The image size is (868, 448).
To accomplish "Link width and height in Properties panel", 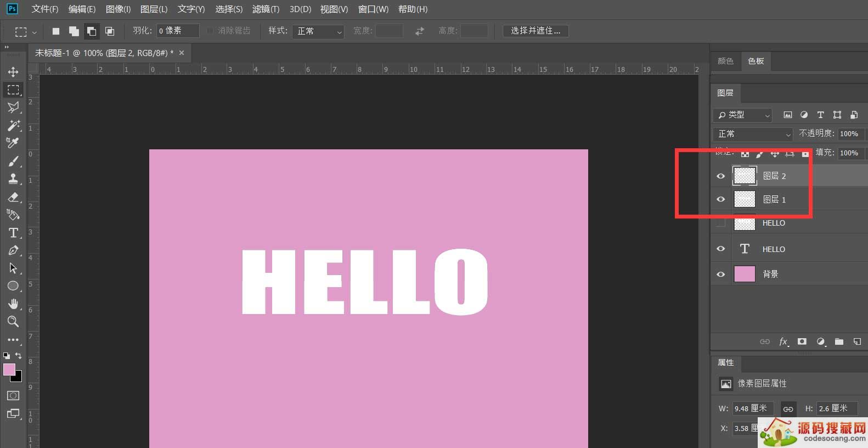I will click(788, 409).
